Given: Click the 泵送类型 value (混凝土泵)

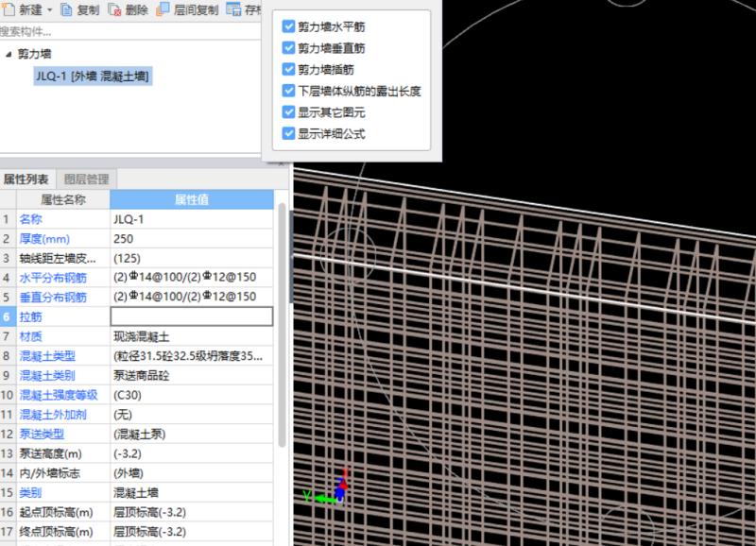Looking at the screenshot, I should 192,435.
